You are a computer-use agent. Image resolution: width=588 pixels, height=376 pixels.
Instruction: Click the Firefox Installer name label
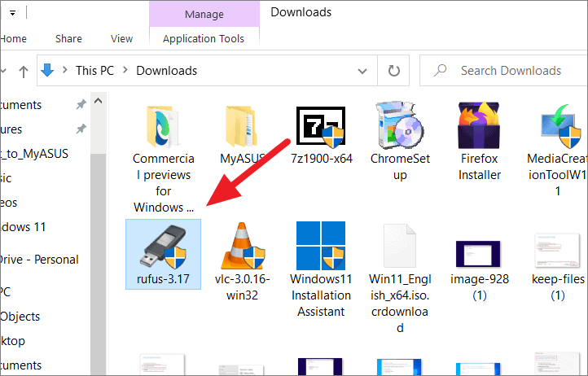479,167
